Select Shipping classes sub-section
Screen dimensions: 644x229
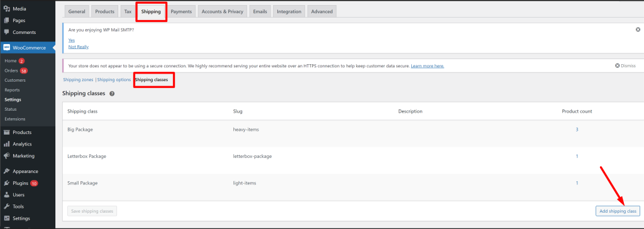[151, 79]
